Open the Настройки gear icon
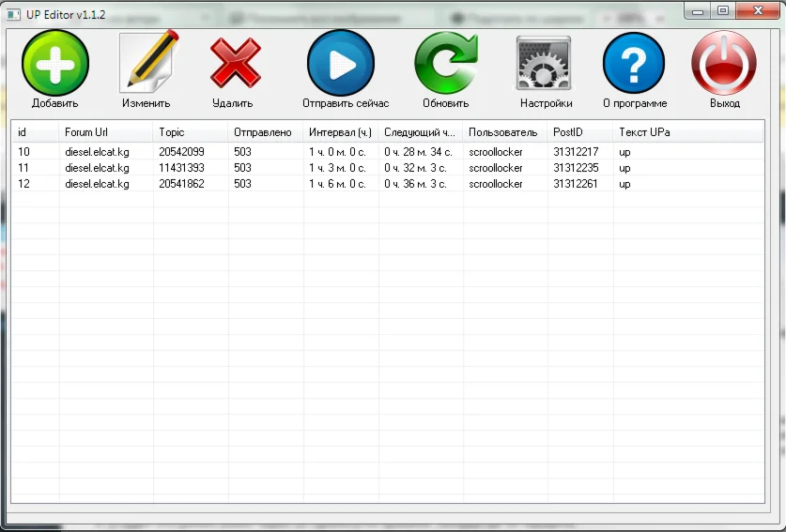Image resolution: width=786 pixels, height=532 pixels. [544, 63]
